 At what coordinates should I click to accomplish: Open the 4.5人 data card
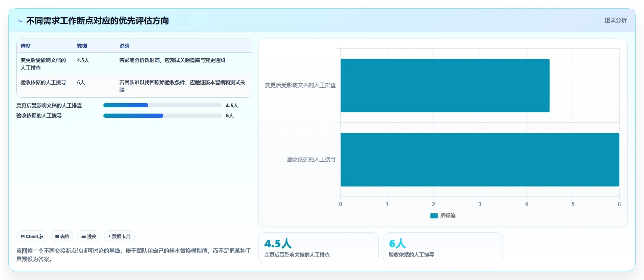point(318,248)
